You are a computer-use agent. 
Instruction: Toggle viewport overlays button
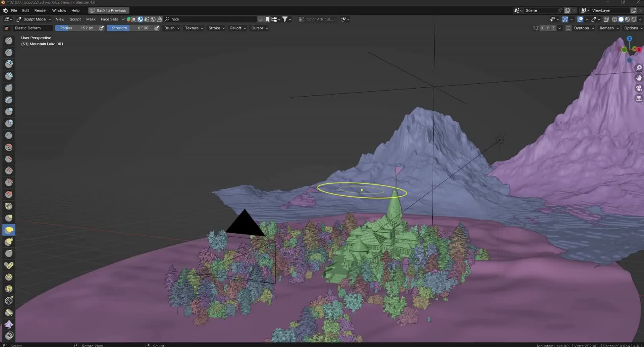tap(580, 19)
